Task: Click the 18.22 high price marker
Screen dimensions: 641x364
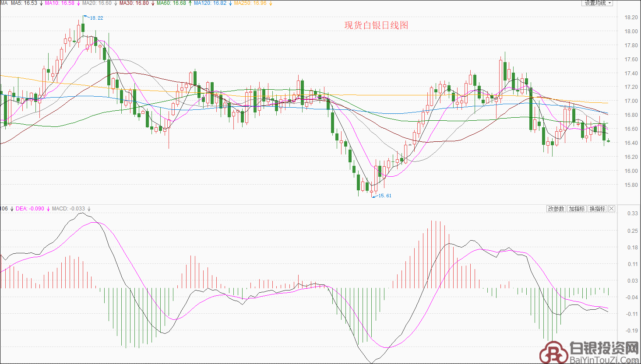Action: (96, 18)
